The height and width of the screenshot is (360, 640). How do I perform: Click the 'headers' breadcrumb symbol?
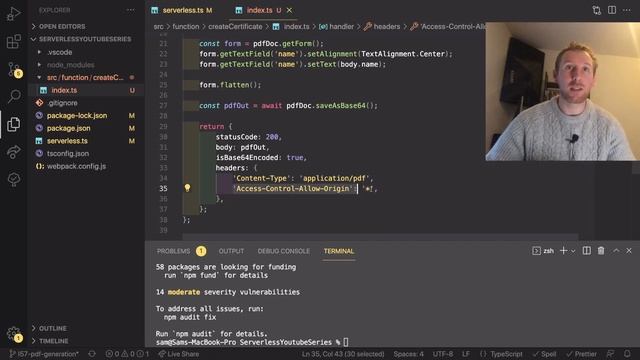pyautogui.click(x=382, y=27)
